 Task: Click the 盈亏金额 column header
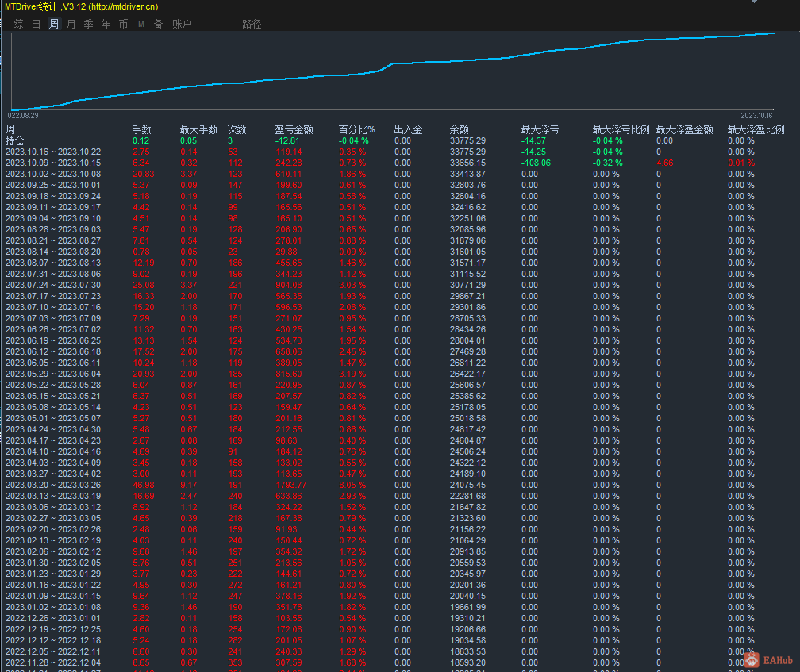pos(294,129)
